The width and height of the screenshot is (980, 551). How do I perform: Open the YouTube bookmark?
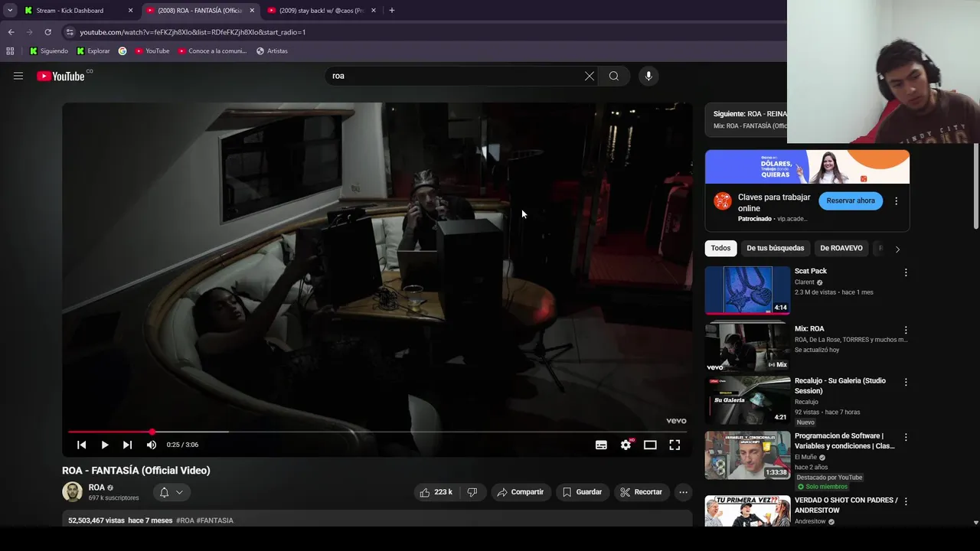pos(152,51)
